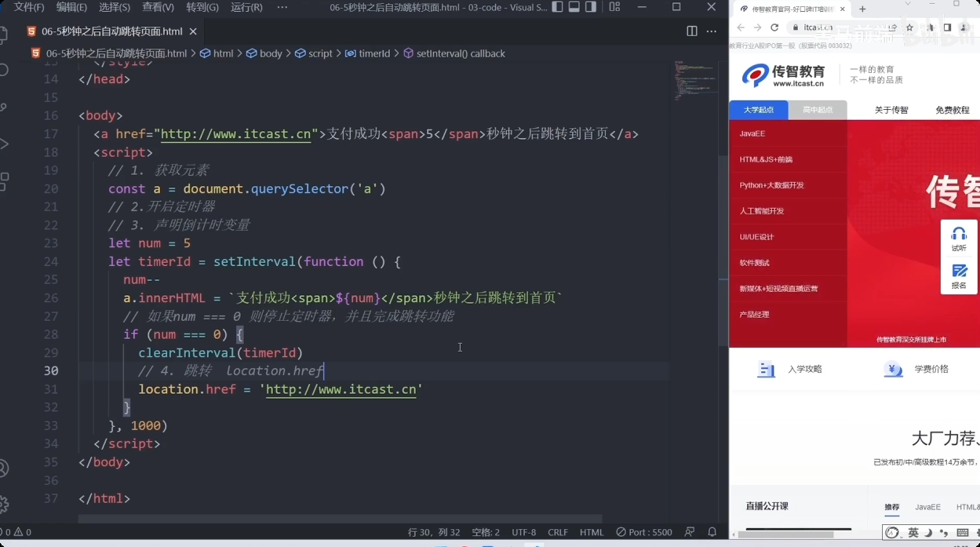Toggle bottom panel layout icon in title bar
The width and height of the screenshot is (980, 547).
click(x=574, y=7)
